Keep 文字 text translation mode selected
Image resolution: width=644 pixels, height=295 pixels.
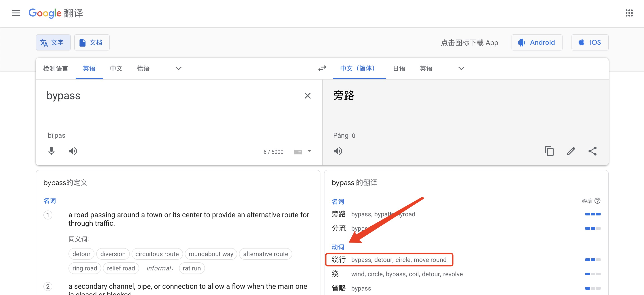click(x=53, y=42)
